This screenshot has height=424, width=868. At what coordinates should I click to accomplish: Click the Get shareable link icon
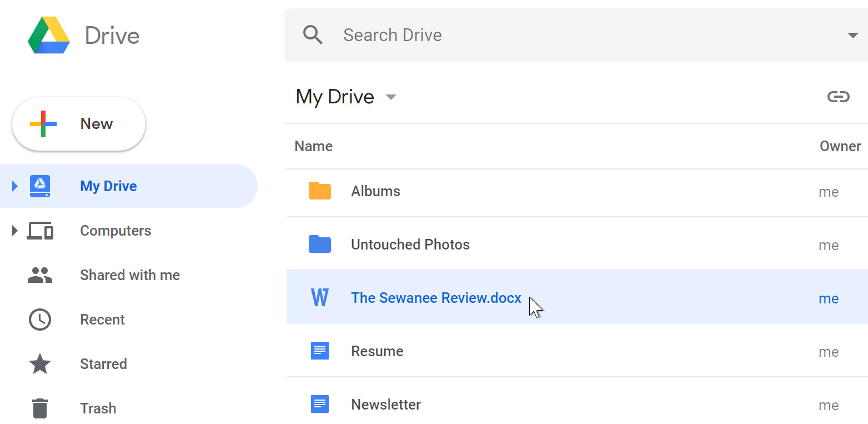[x=839, y=96]
